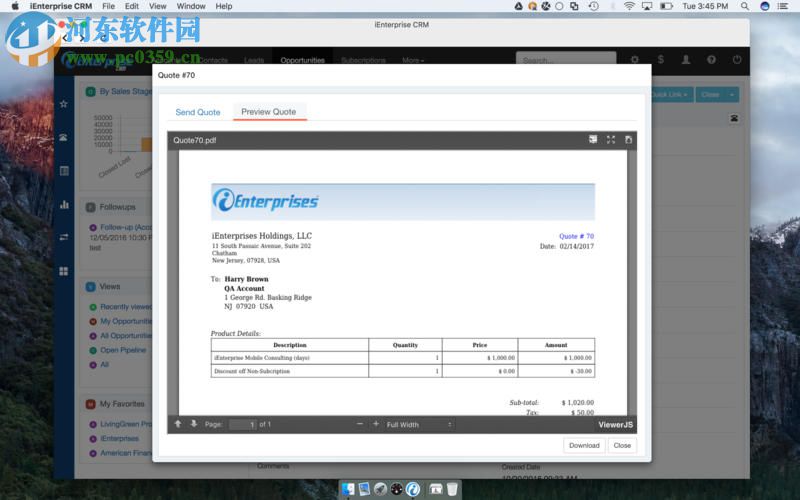Click the Quote70.pdf title text
The image size is (800, 500).
[194, 140]
